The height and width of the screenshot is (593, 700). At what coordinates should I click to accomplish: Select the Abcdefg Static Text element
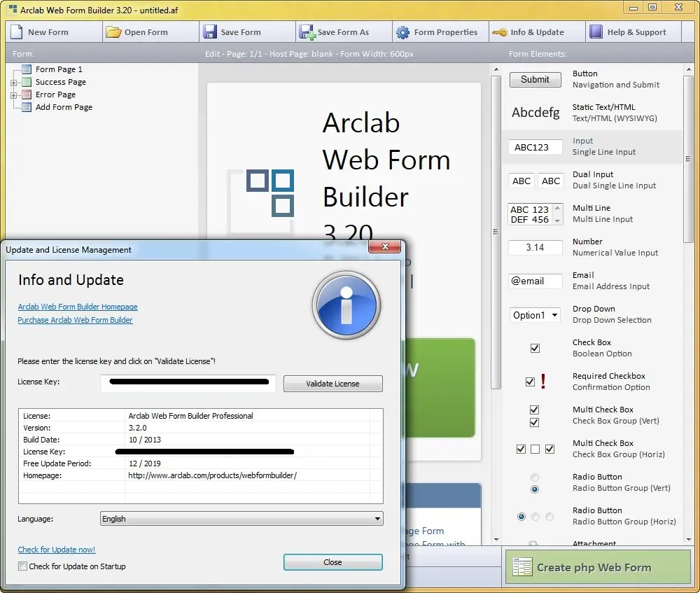coord(535,113)
